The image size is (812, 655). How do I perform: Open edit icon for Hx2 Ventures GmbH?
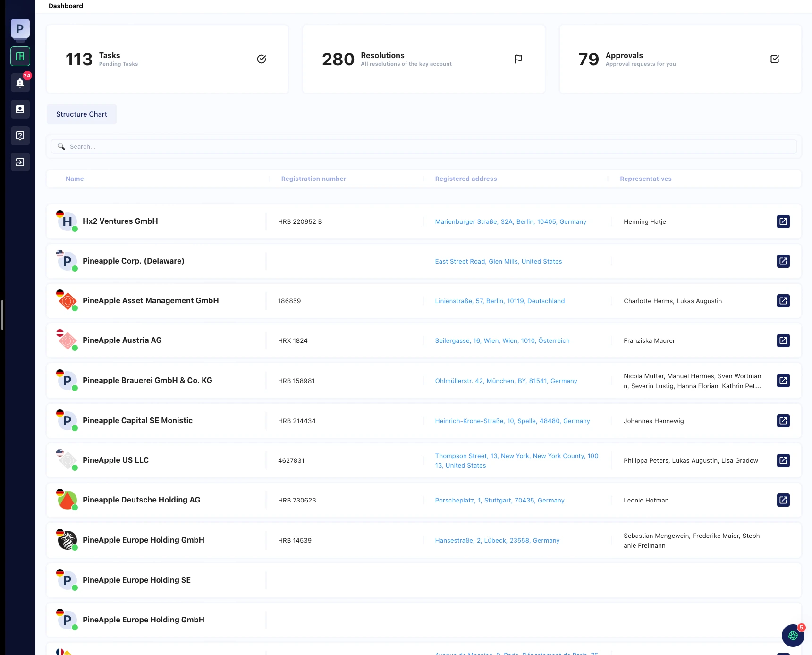pos(783,221)
